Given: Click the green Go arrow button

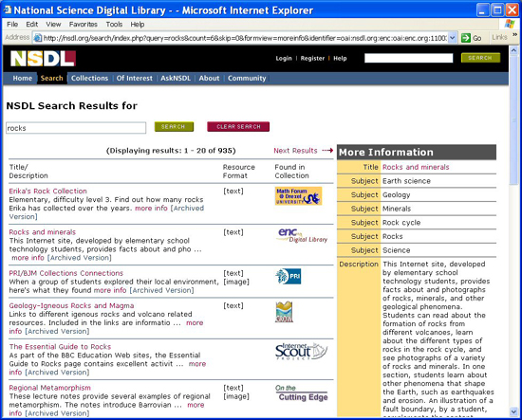Looking at the screenshot, I should [466, 38].
